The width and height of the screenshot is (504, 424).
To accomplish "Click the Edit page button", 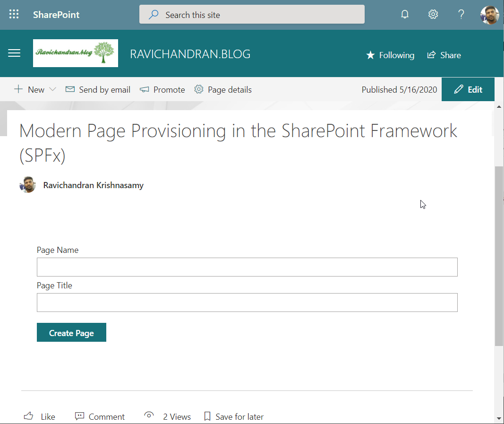I will coord(468,90).
